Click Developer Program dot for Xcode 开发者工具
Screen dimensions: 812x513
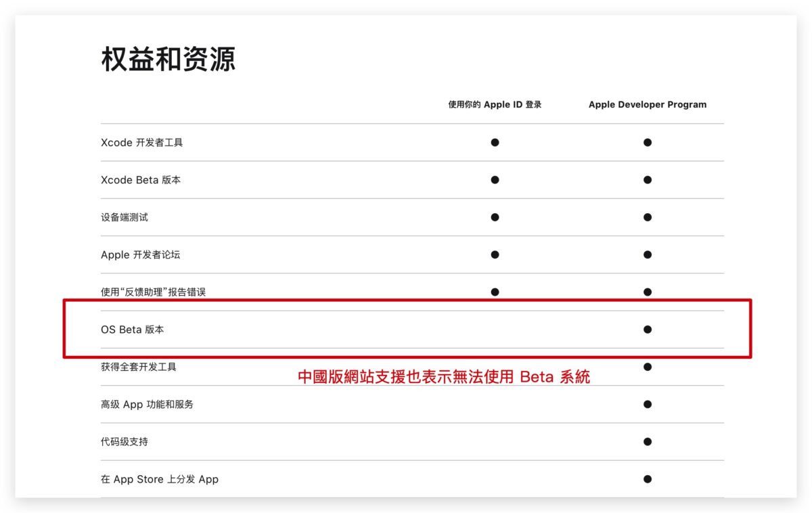pos(648,143)
